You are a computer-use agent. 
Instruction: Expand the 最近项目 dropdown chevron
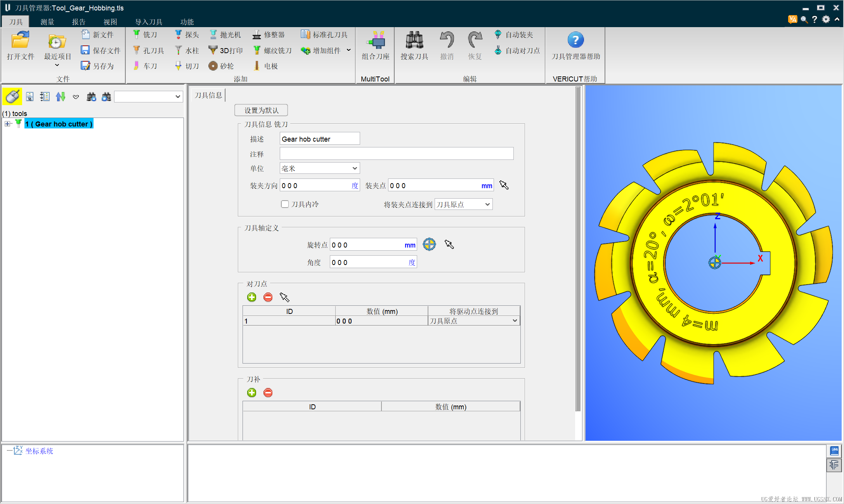57,65
